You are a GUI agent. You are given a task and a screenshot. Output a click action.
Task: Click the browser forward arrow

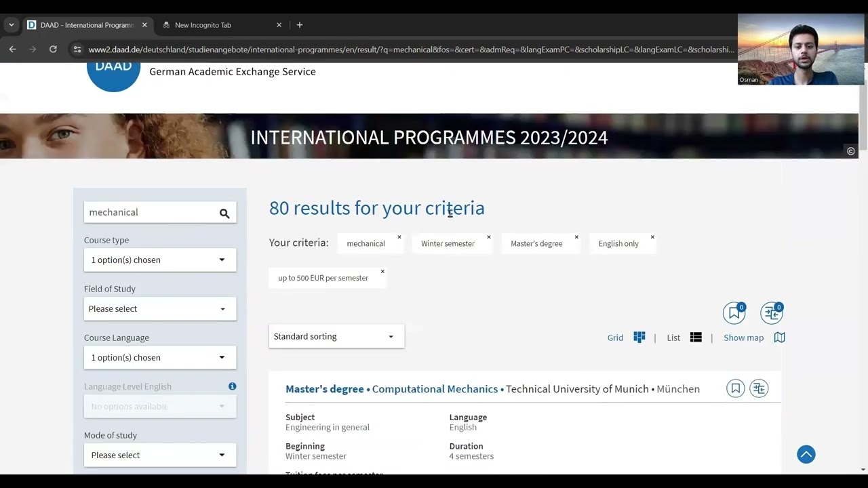click(33, 49)
